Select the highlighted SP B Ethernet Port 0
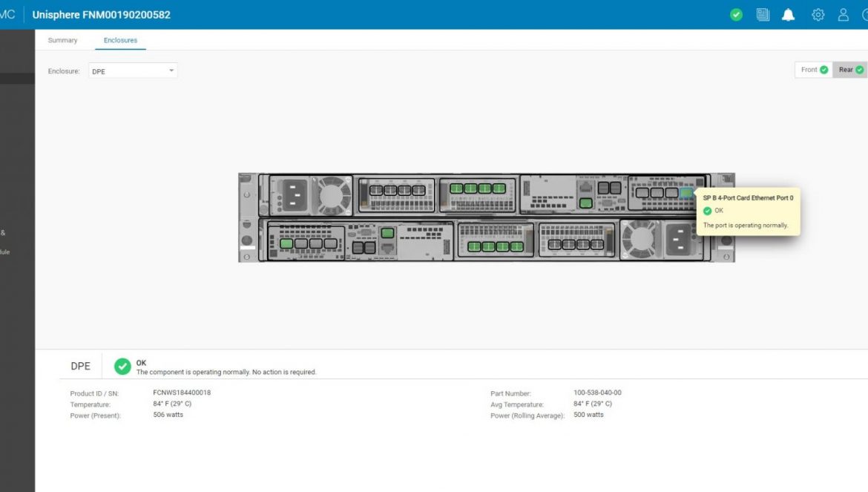The height and width of the screenshot is (492, 868). 686,193
